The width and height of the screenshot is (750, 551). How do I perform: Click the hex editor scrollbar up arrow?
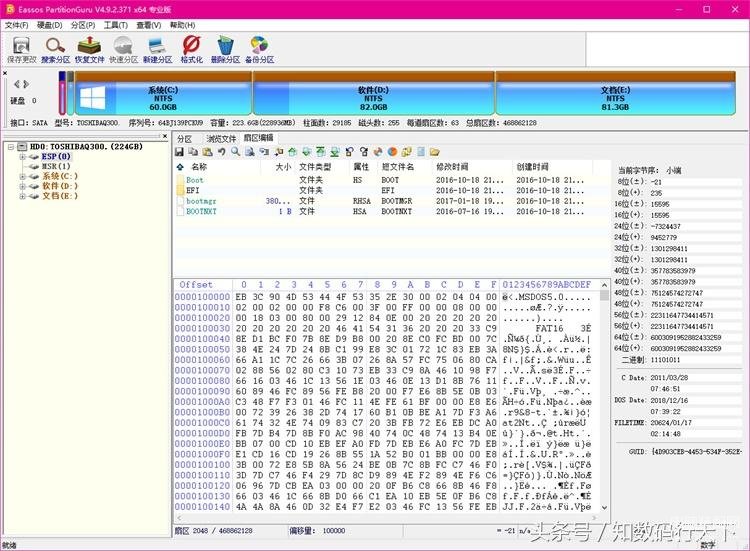[x=604, y=285]
